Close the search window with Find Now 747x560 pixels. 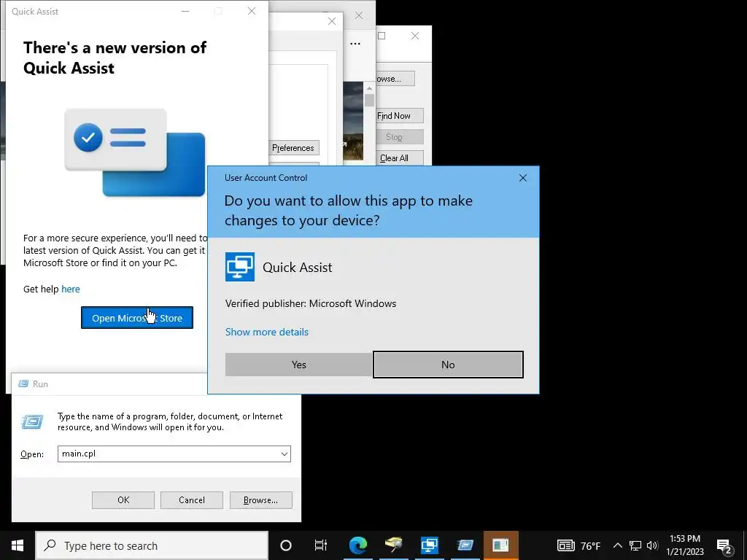(x=415, y=36)
